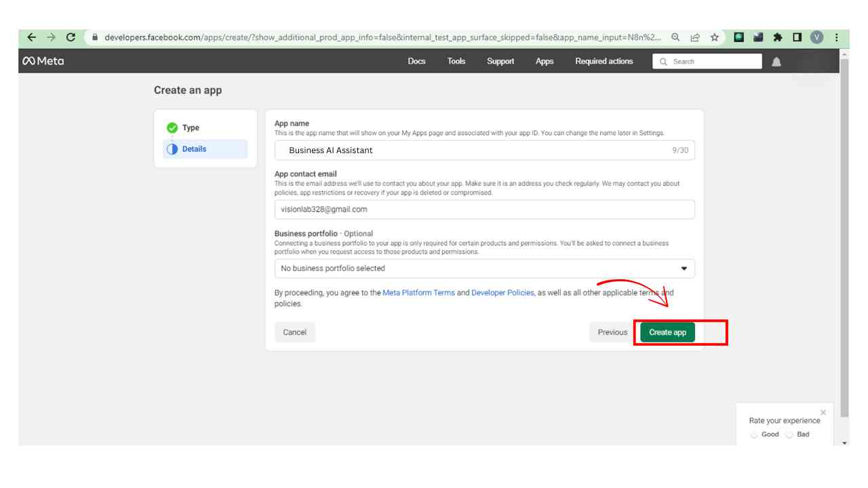Select the Bad rating option
This screenshot has height=488, width=868.
(x=789, y=434)
